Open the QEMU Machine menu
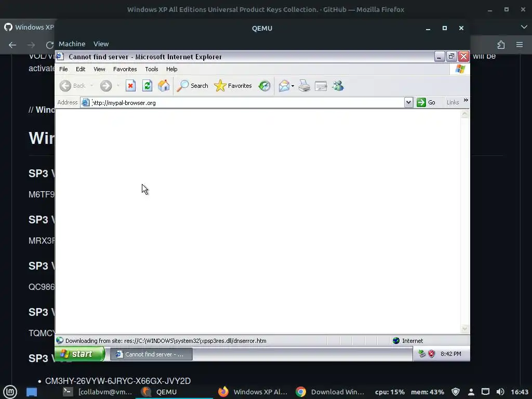The image size is (532, 399). coord(72,44)
